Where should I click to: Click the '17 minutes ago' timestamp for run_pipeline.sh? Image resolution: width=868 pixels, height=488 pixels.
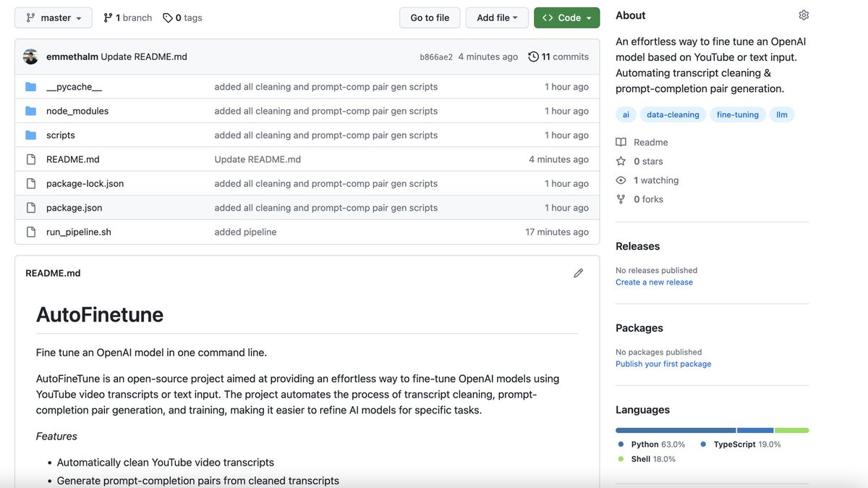point(557,232)
